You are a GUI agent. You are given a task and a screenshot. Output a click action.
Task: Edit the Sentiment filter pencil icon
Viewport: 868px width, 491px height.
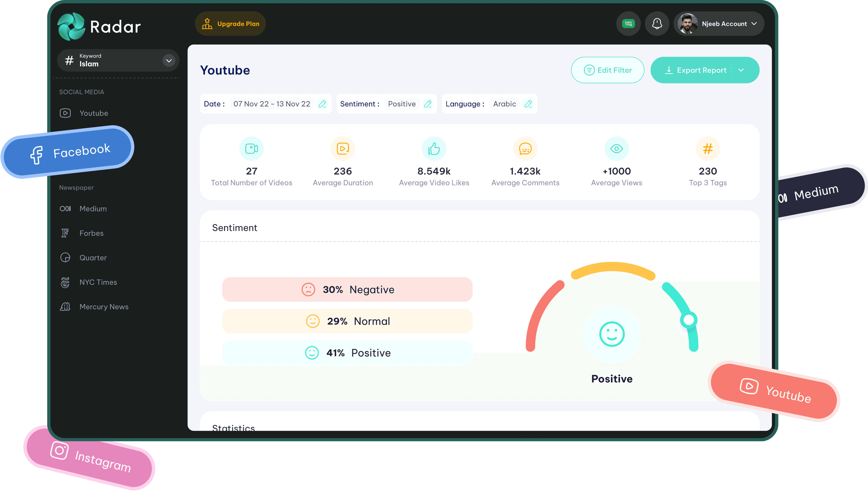coord(428,104)
